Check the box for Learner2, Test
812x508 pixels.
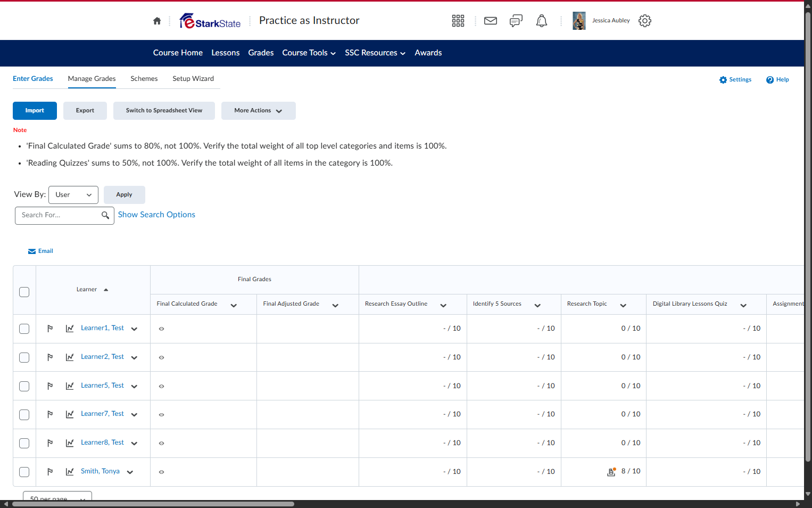[24, 357]
